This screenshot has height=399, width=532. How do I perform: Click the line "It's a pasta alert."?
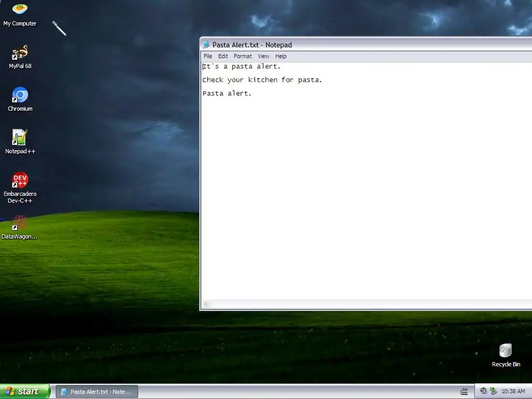[241, 66]
